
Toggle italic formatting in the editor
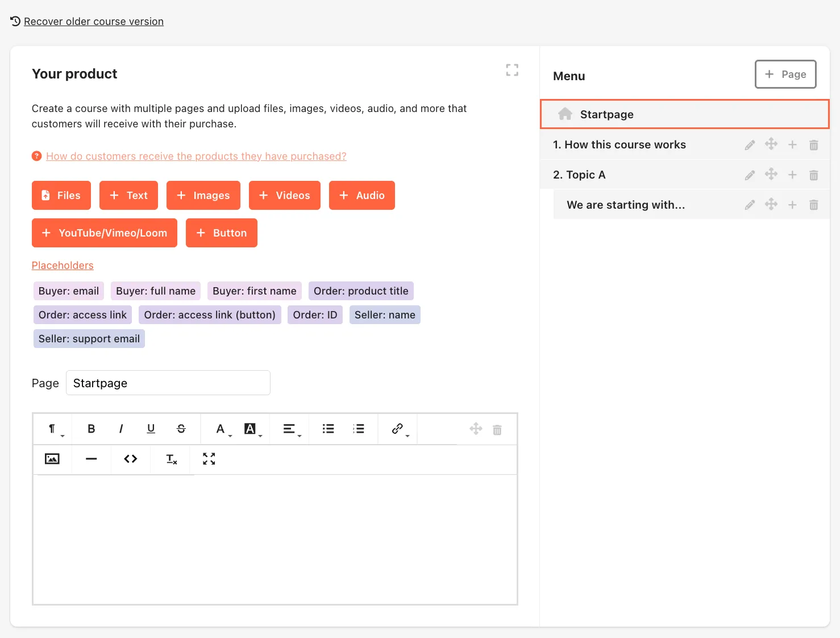pos(121,429)
